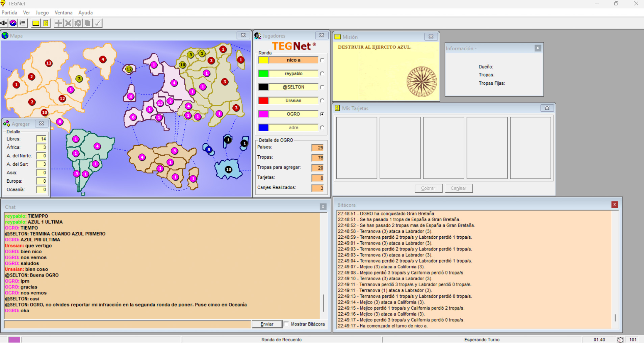Select the radio button beside Urssian
The height and width of the screenshot is (343, 644).
point(322,101)
